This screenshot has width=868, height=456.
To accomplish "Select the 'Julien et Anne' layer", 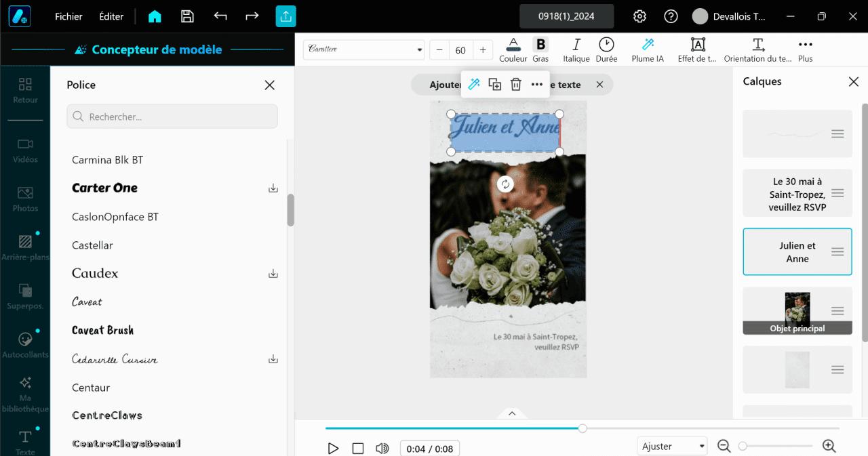I will pos(797,252).
